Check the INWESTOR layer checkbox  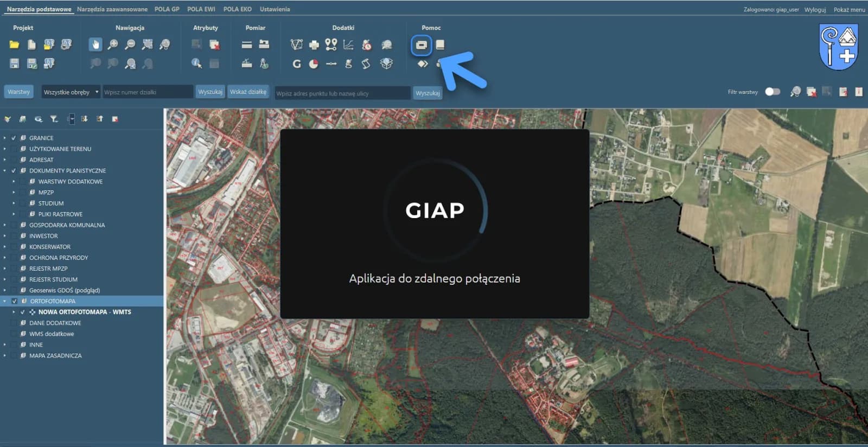click(14, 236)
